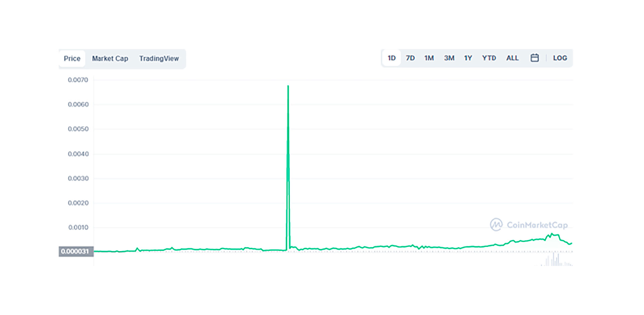The image size is (644, 315).
Task: Select the 7D time range
Action: (410, 58)
